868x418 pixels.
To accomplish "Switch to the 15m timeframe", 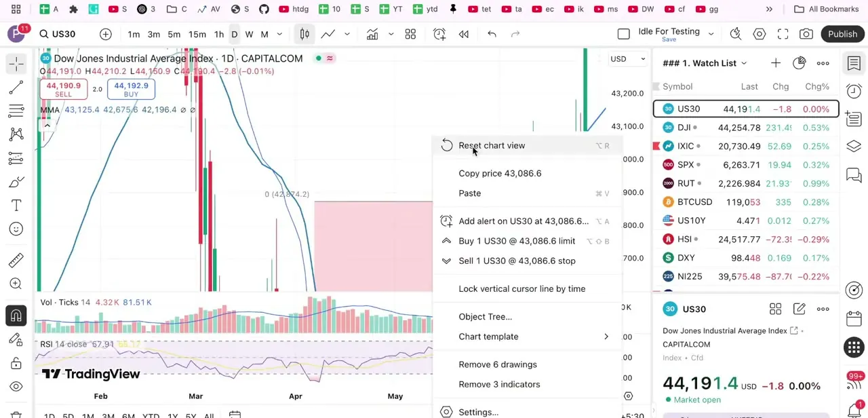I will [x=197, y=34].
